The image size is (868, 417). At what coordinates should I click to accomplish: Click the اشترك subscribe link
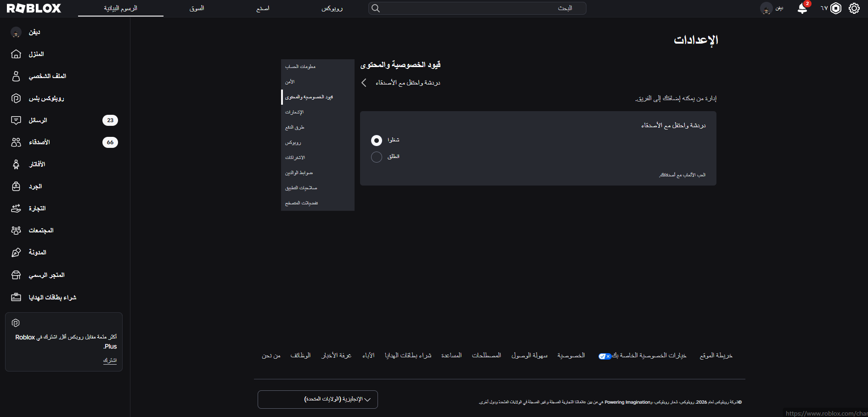point(110,361)
